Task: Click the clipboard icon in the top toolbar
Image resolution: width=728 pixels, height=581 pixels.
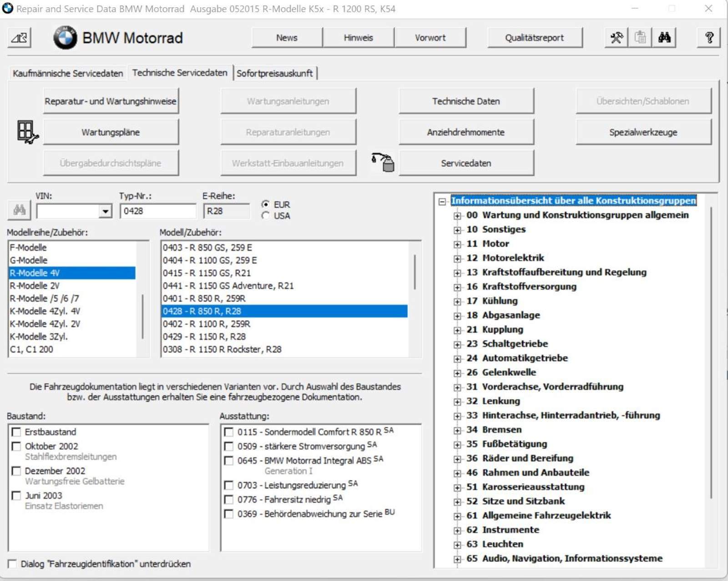Action: (640, 38)
